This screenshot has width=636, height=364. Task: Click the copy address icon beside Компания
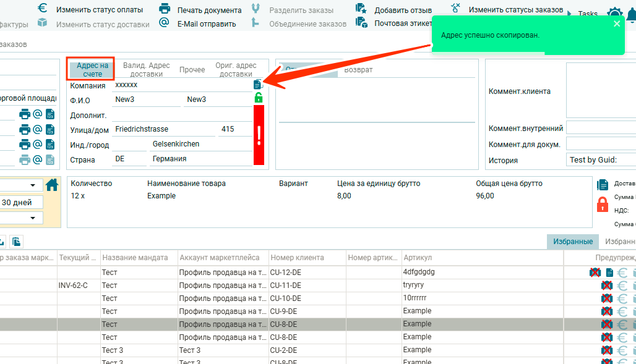coord(258,85)
